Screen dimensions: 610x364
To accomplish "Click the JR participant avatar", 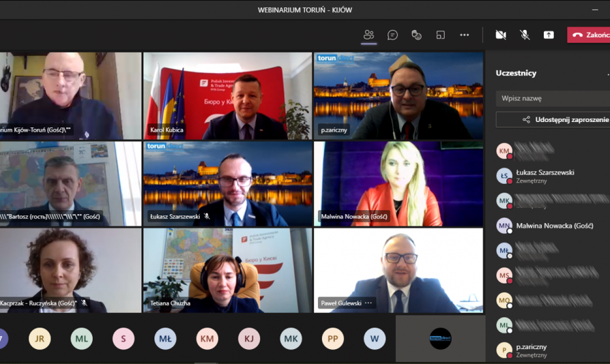I will [x=40, y=339].
